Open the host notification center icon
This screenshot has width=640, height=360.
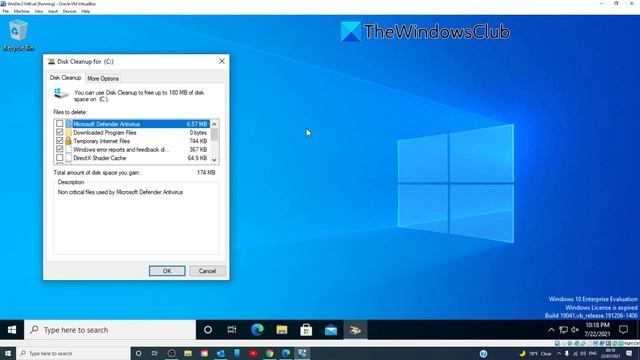tap(629, 353)
